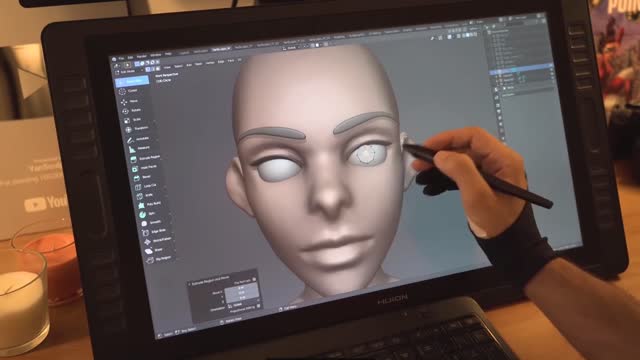The image size is (640, 360).
Task: Enable vertex select mode
Action: [148, 69]
